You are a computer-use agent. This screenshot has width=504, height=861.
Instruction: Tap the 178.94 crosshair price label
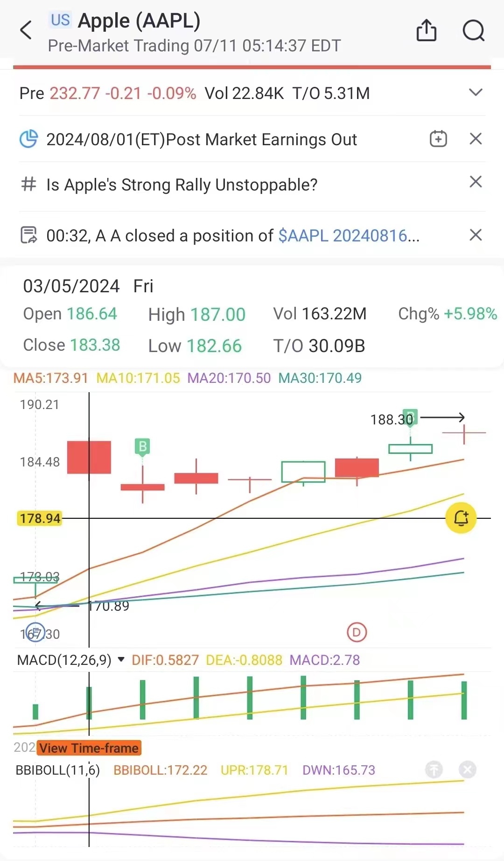[40, 518]
